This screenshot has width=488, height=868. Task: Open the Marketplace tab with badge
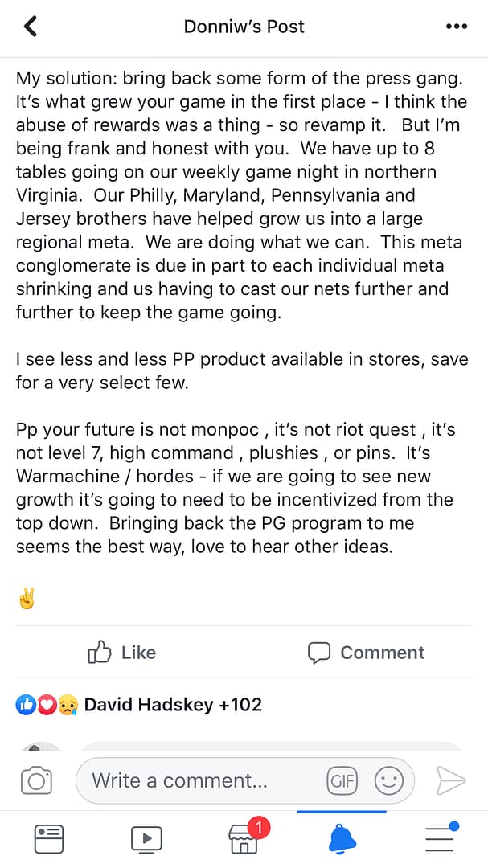pos(244,840)
